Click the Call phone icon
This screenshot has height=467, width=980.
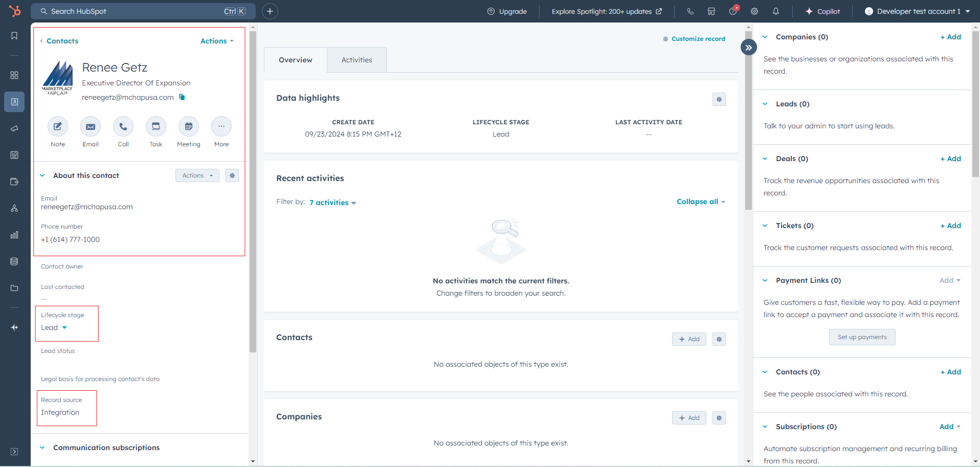point(123,127)
